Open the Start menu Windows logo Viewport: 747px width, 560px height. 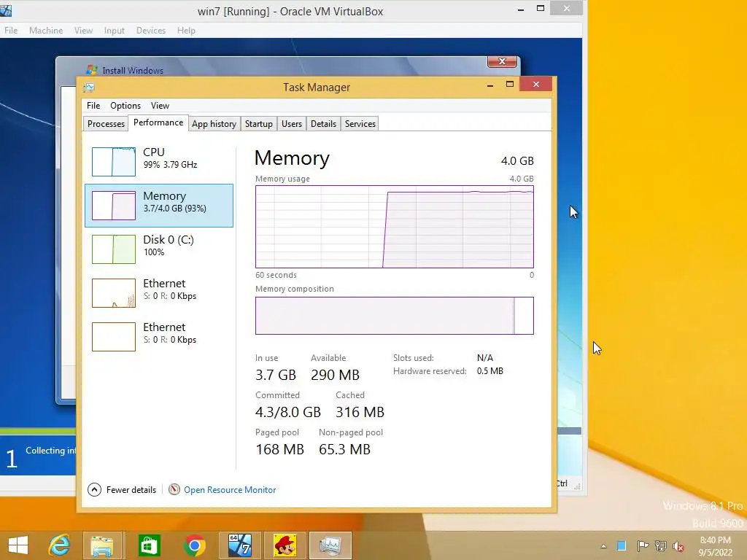(18, 545)
